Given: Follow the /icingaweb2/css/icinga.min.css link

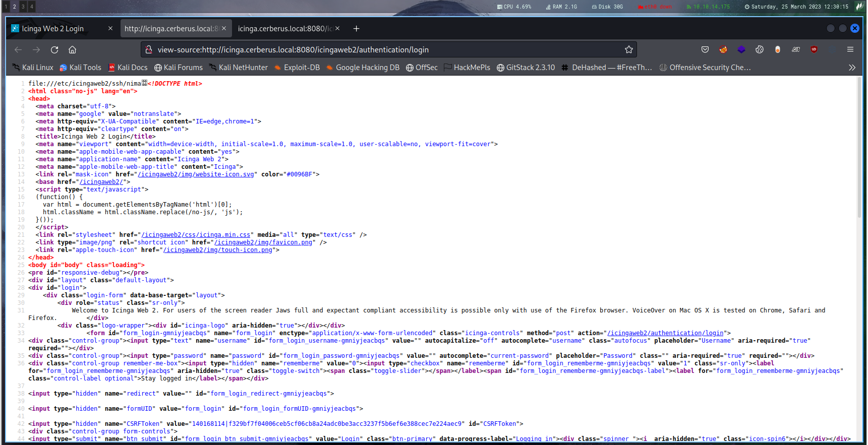Looking at the screenshot, I should click(196, 235).
